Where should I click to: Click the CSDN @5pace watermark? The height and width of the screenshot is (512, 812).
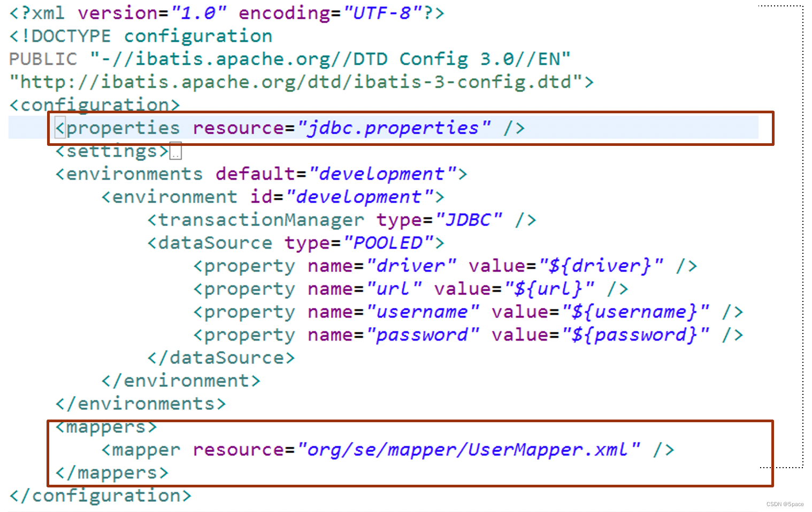point(784,504)
